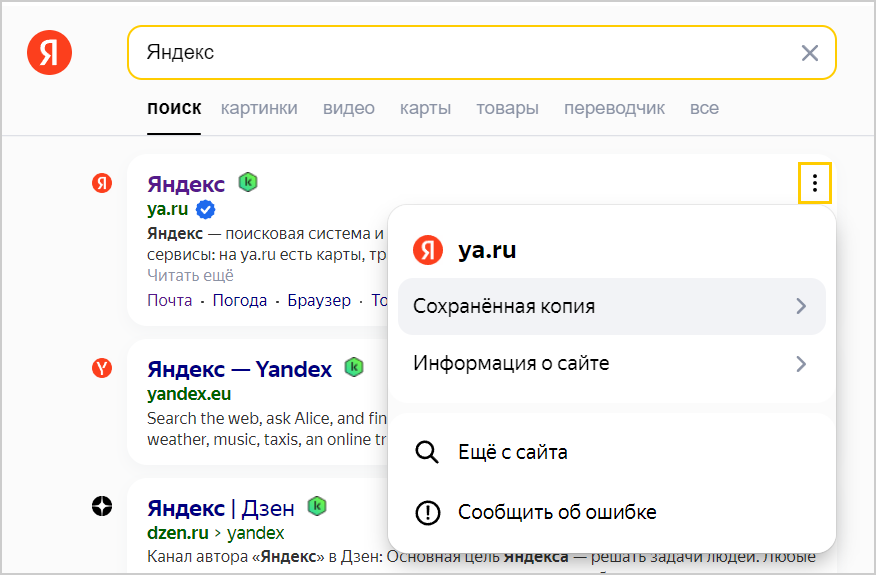Expand snippet with Читать ещё
Screen dimensions: 876x575
[x=190, y=275]
